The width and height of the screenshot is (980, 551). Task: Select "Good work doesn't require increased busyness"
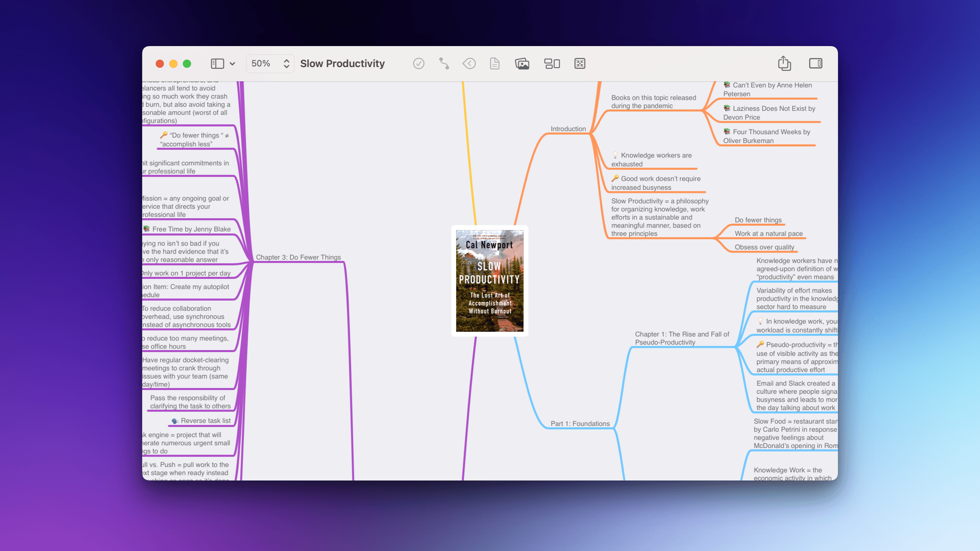point(656,183)
